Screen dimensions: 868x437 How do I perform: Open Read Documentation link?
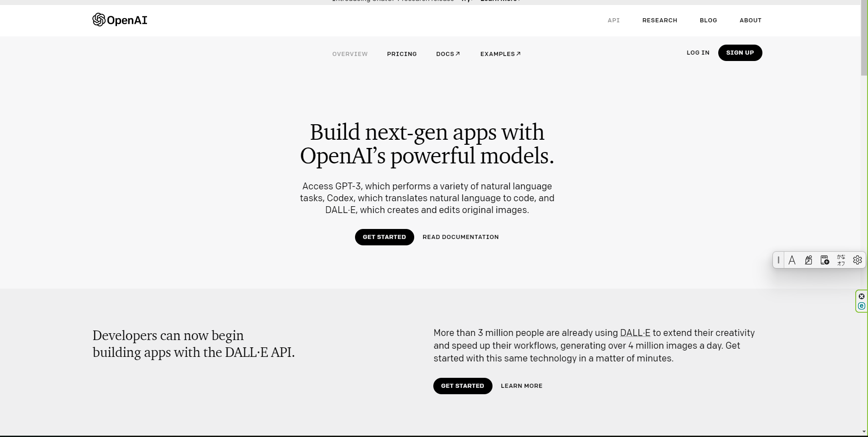[x=460, y=237]
